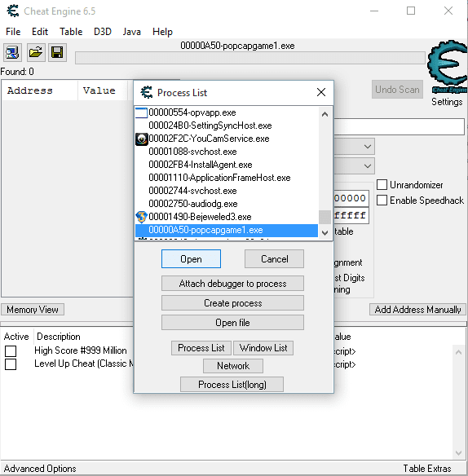
Task: Switch to Window List
Action: 263,348
